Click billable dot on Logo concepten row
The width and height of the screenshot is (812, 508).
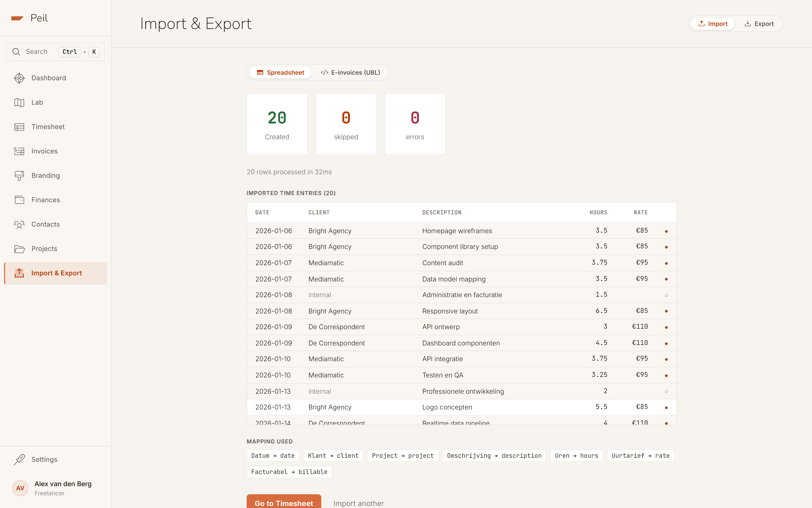click(666, 407)
